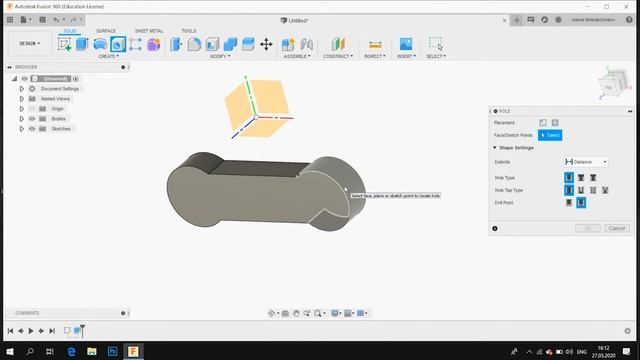Open the Assemble dropdown menu
Screen dimensions: 640x360
(297, 56)
